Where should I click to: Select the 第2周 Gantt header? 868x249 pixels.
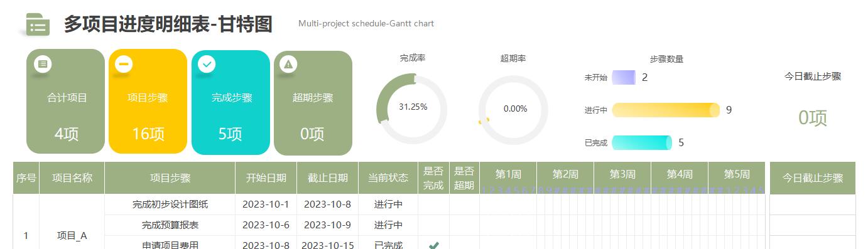[x=565, y=174]
